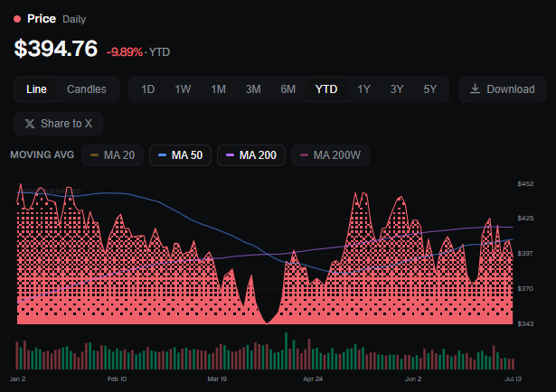
Task: Click the tallest green volume bar
Action: tap(287, 351)
